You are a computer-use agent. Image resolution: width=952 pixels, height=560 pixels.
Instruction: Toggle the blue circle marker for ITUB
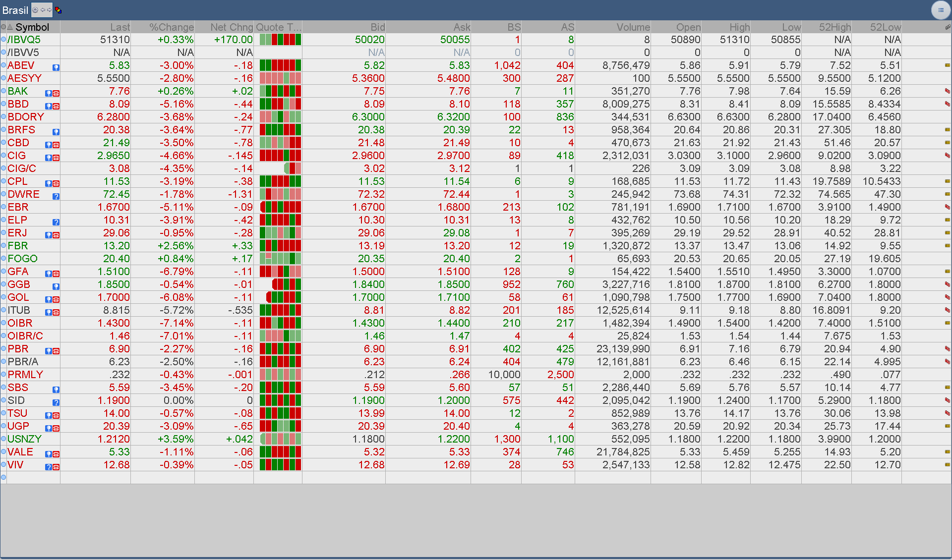point(3,310)
